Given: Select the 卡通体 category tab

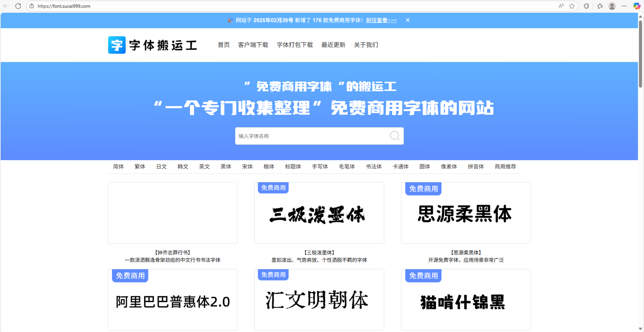Looking at the screenshot, I should [x=400, y=167].
